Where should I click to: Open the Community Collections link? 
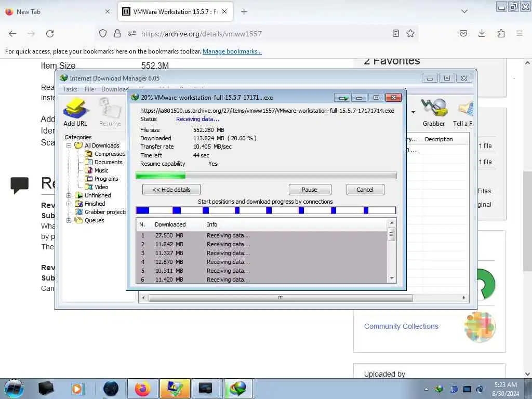click(x=401, y=326)
